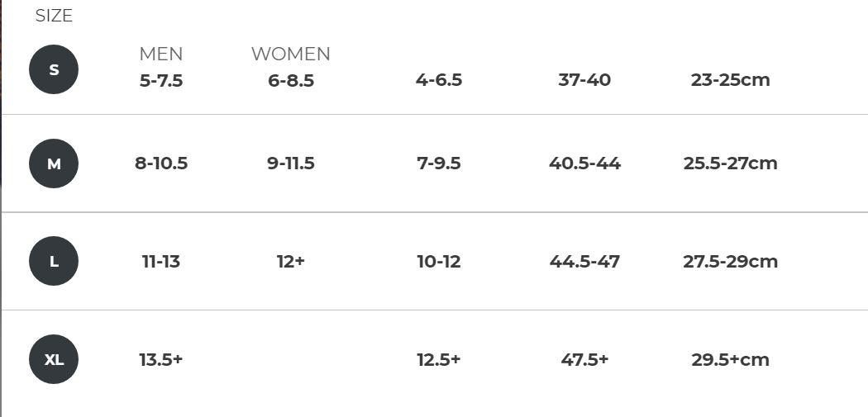Click the 37-40 size value
This screenshot has width=868, height=417.
tap(584, 79)
